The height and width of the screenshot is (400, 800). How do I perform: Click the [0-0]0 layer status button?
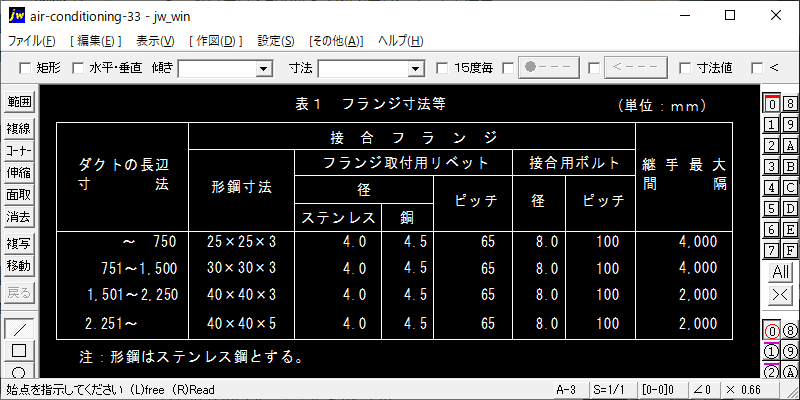pos(663,390)
